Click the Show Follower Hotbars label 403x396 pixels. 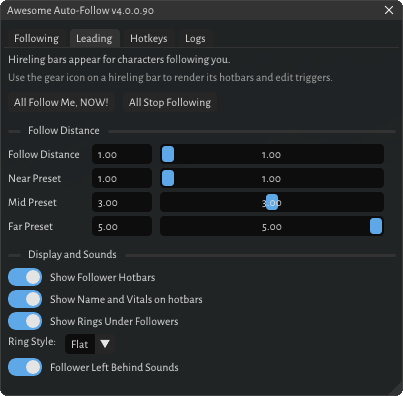pyautogui.click(x=103, y=277)
